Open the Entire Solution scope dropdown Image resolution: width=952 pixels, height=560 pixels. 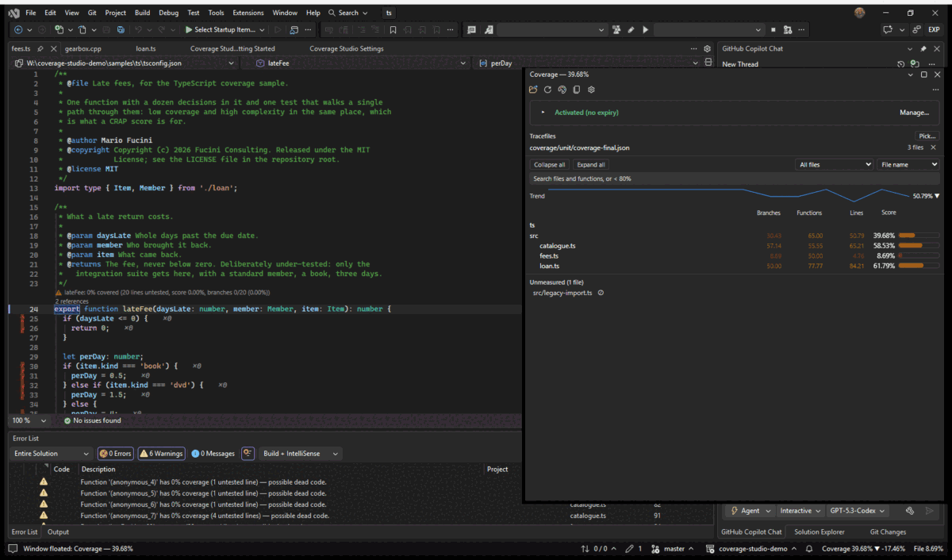pyautogui.click(x=52, y=454)
